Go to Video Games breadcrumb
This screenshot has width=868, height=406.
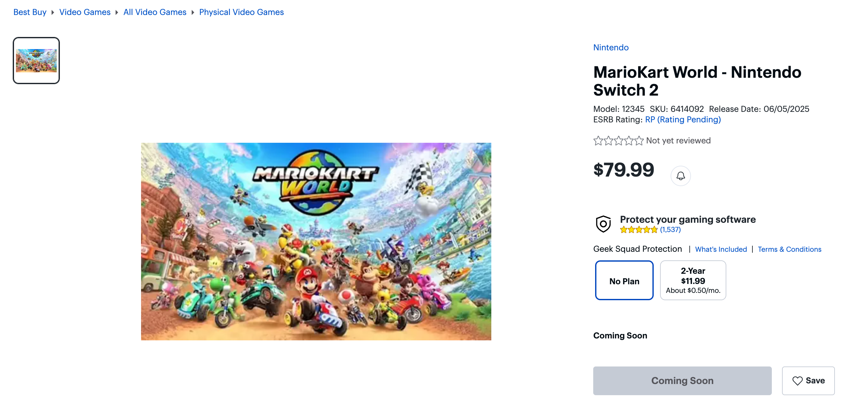click(85, 12)
